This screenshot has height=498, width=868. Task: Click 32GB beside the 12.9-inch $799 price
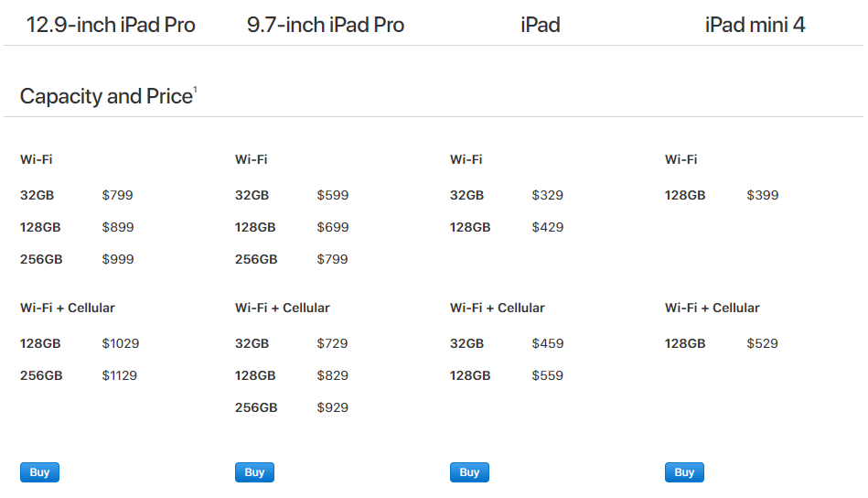38,195
